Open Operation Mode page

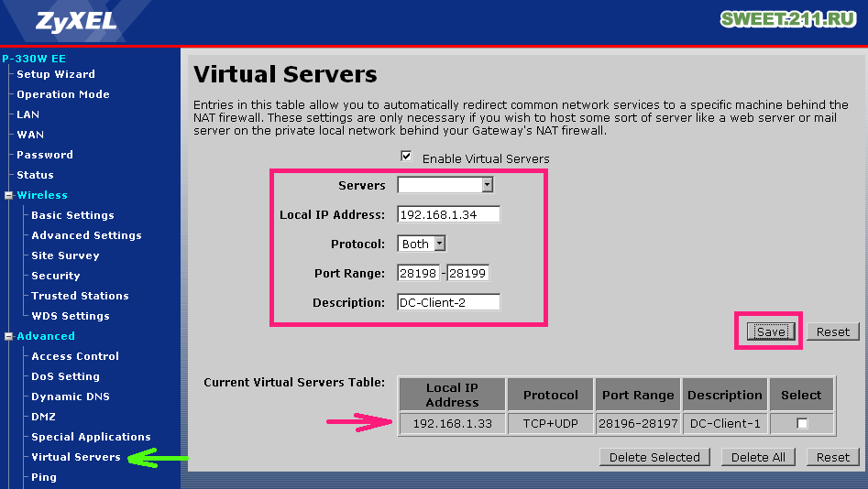point(63,94)
